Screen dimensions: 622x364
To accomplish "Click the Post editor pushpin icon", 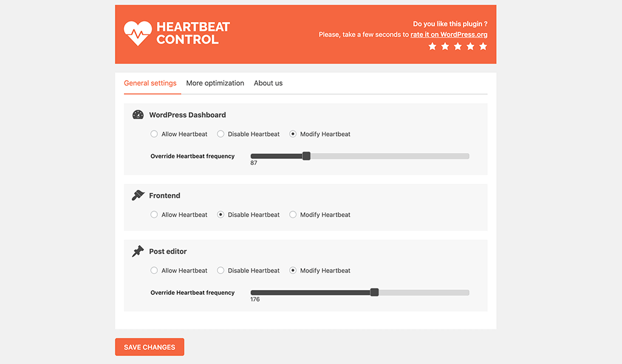I will pos(137,251).
